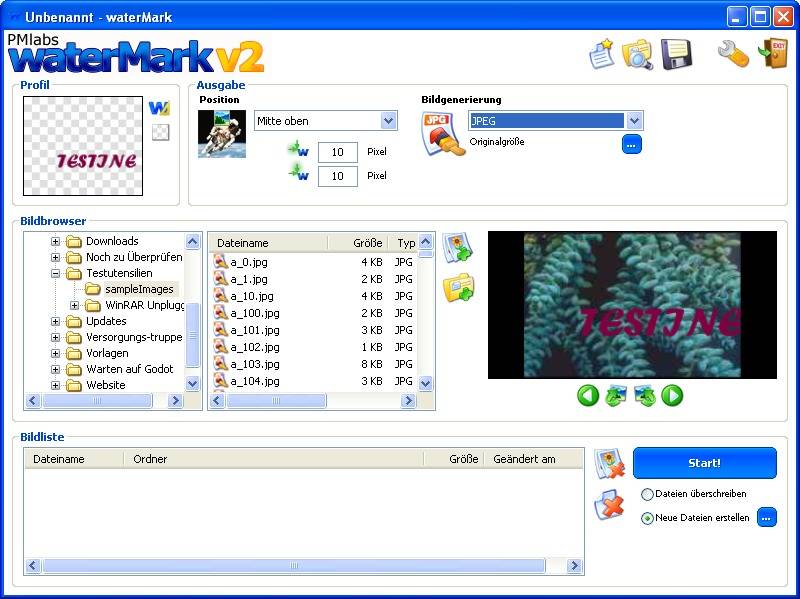Expand Noch zu Überprüfen folder node

[55, 257]
